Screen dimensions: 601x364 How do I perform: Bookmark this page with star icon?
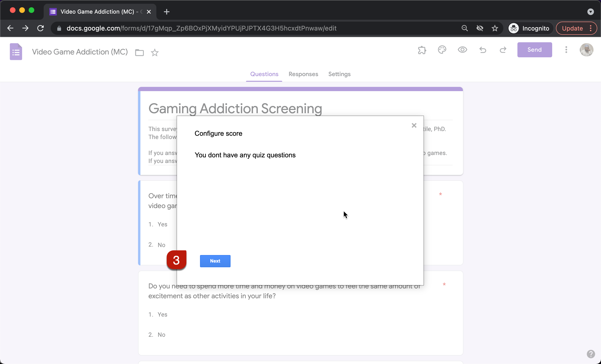(x=495, y=28)
